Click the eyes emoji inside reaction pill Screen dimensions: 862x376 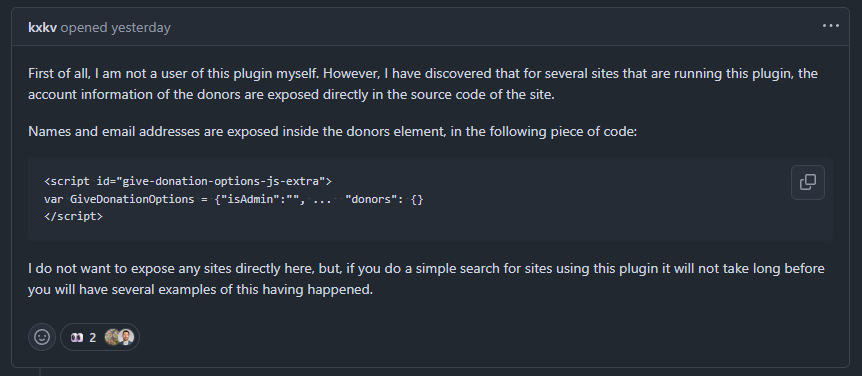[x=77, y=338]
